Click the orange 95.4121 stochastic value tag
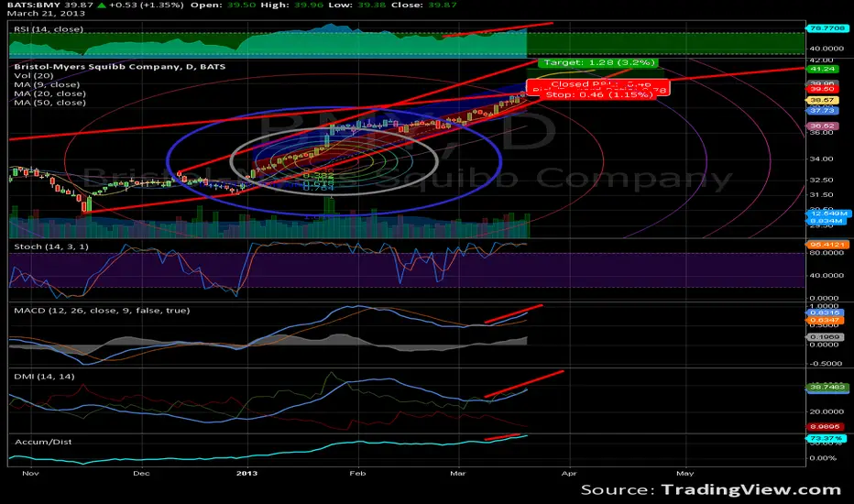Viewport: 854px width, 504px height. [x=827, y=245]
